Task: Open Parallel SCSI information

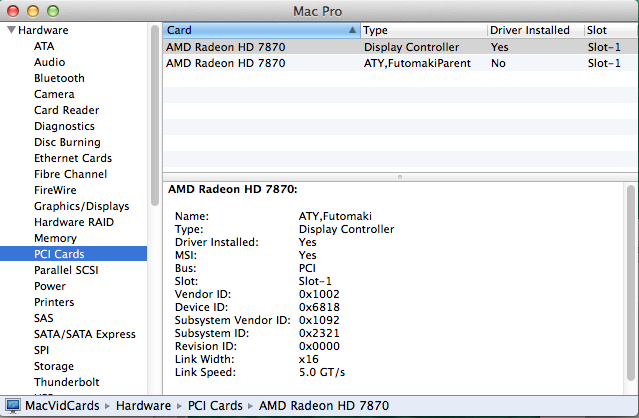Action: point(66,270)
